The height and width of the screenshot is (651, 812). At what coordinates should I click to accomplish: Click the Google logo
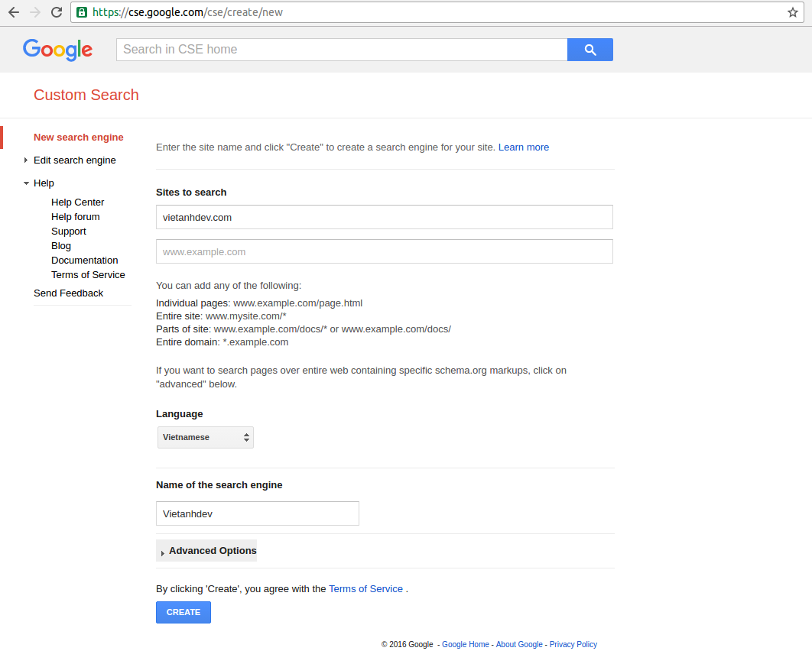pos(57,50)
